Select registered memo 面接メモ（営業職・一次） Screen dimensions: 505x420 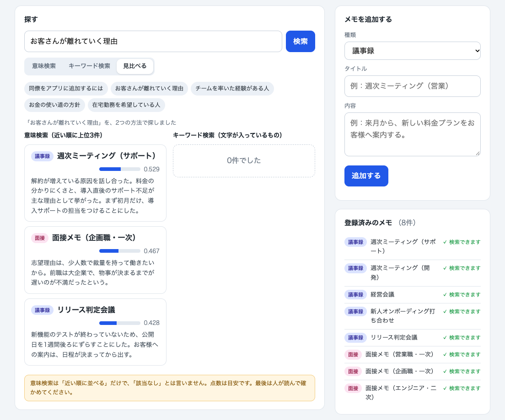412,354
